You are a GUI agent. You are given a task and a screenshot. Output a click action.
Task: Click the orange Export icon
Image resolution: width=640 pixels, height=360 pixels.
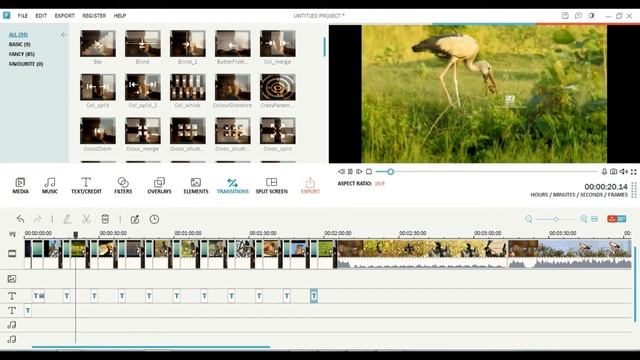(310, 185)
